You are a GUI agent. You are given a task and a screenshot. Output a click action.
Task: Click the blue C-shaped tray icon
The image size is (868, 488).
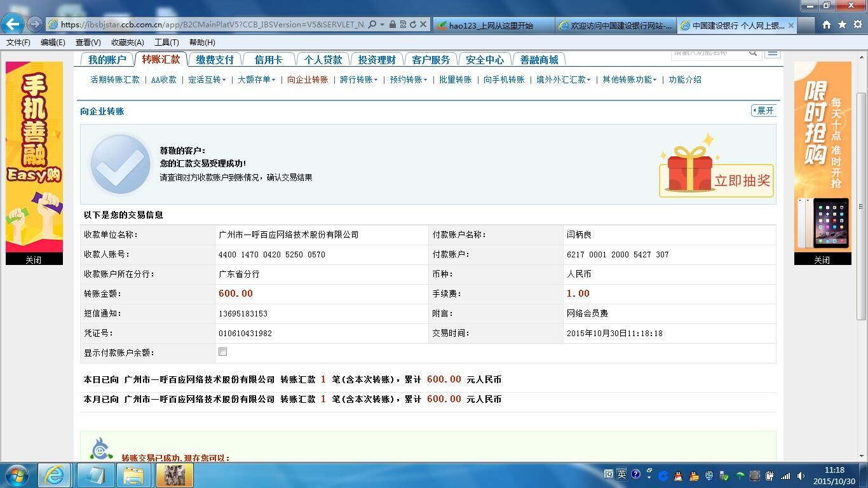663,476
